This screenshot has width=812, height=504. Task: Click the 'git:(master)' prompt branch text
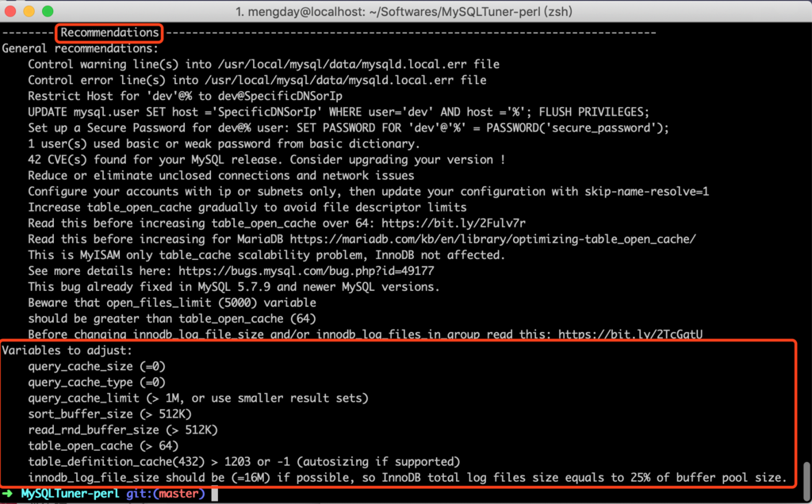tap(166, 494)
